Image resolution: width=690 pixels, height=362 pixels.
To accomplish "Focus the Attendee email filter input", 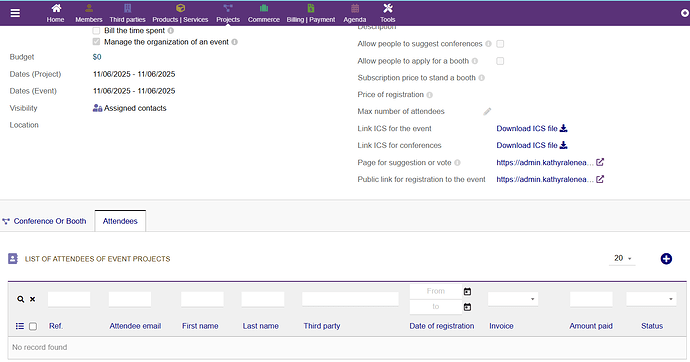I will pyautogui.click(x=130, y=299).
